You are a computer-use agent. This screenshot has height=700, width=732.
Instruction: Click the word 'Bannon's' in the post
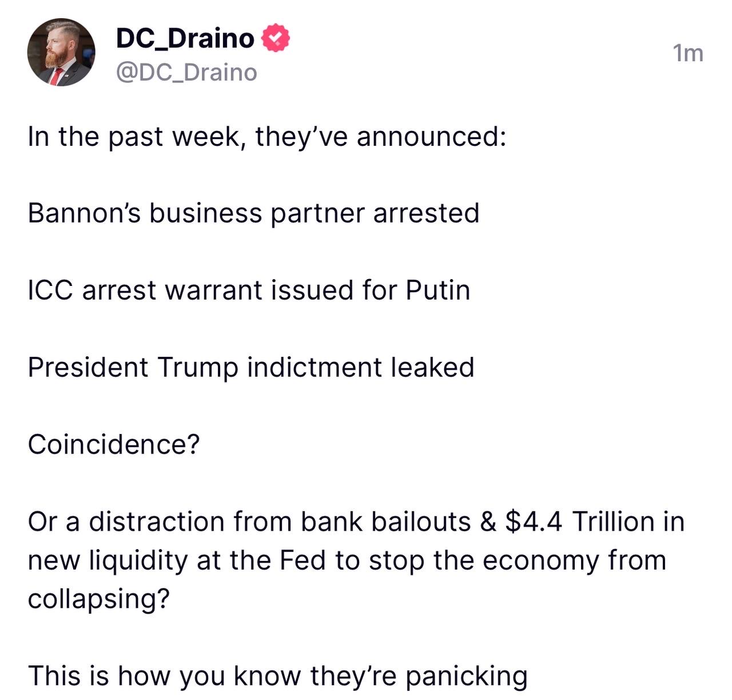pos(83,213)
